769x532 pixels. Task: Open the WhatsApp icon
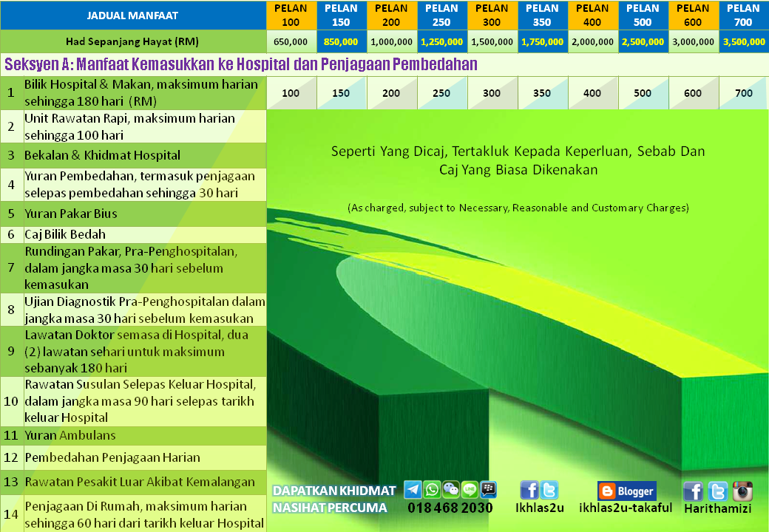tap(433, 491)
